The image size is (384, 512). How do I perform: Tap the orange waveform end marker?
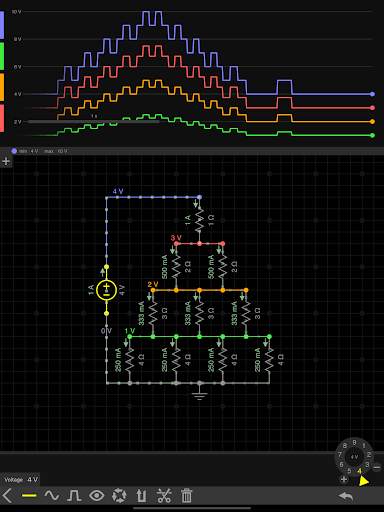373,121
